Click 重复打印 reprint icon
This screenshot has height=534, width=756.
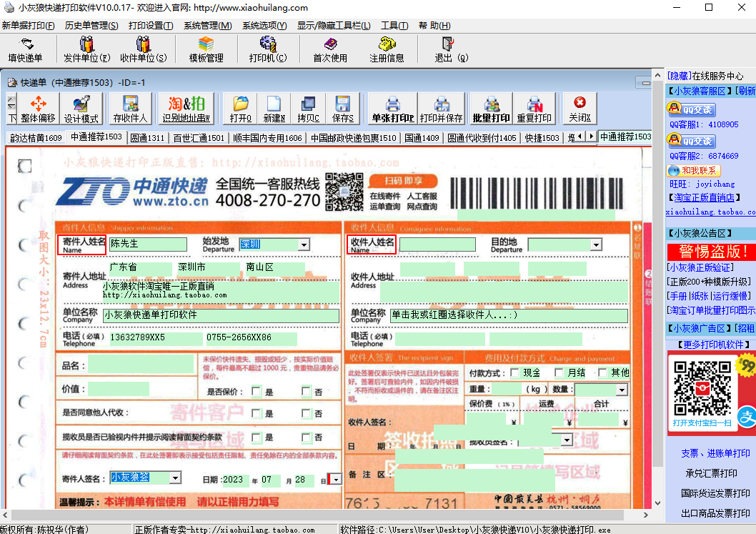click(x=534, y=109)
